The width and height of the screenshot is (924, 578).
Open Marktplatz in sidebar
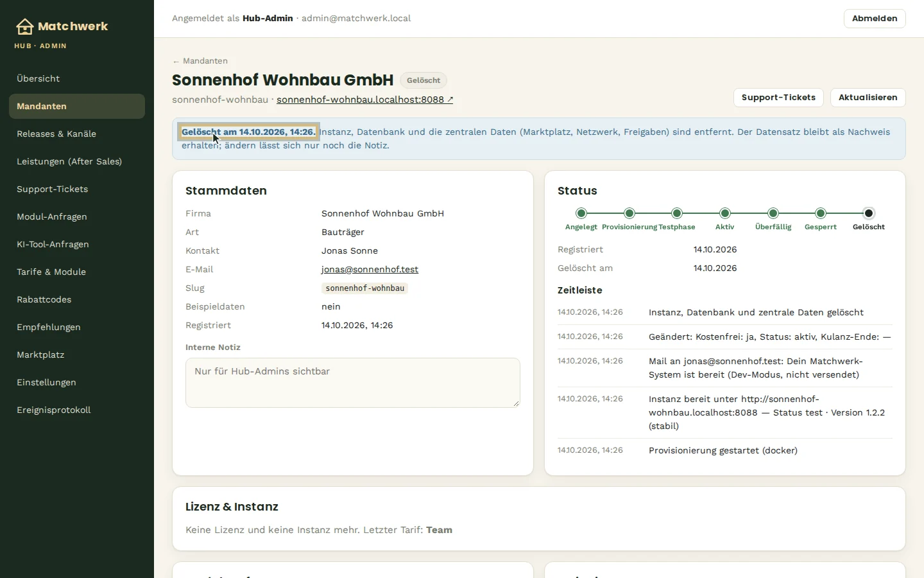pos(77,355)
